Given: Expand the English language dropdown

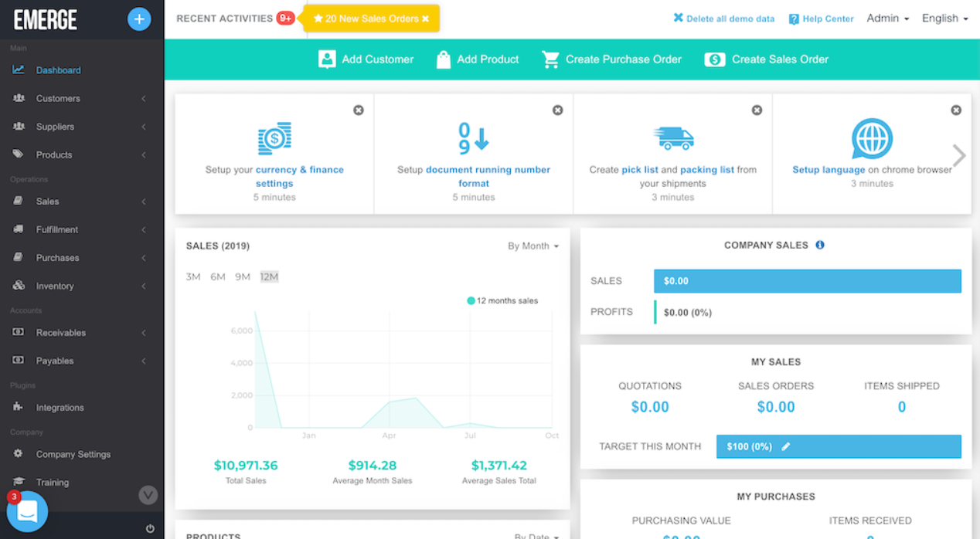Looking at the screenshot, I should (944, 19).
